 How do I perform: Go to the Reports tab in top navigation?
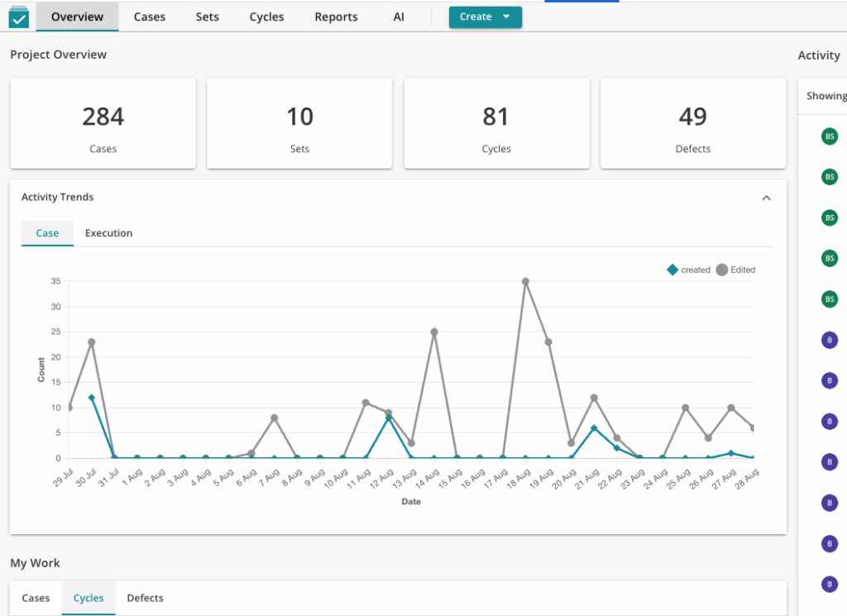[336, 17]
